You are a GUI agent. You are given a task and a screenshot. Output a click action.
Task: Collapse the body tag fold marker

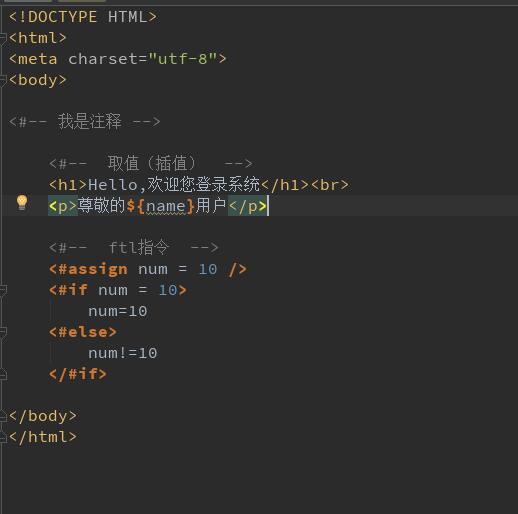tap(3, 80)
